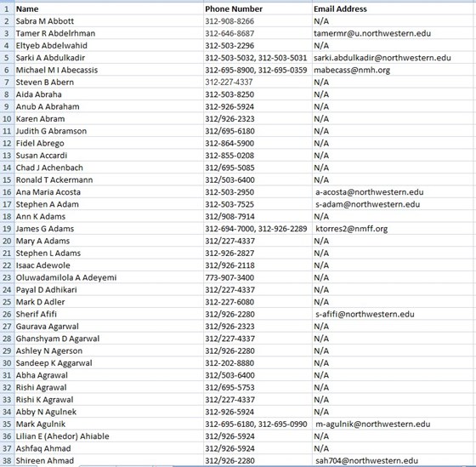Select the cell Mary A Adams
This screenshot has width=476, height=467.
pos(109,241)
